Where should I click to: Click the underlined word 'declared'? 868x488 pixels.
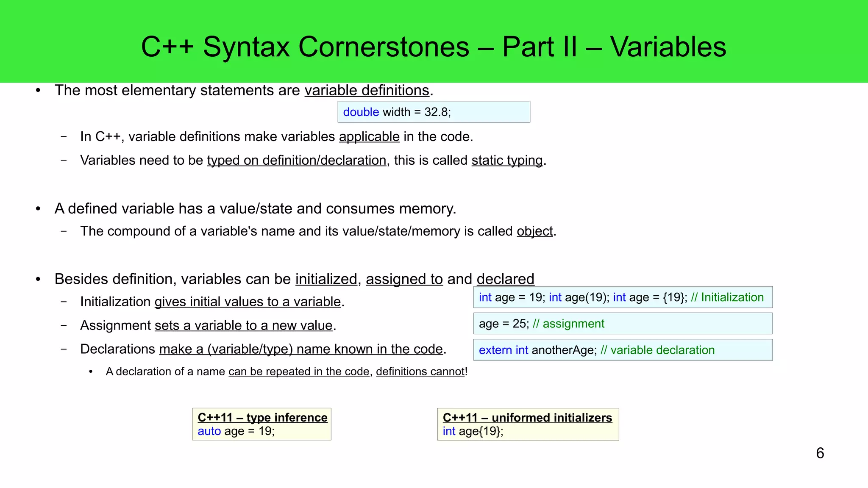[505, 279]
